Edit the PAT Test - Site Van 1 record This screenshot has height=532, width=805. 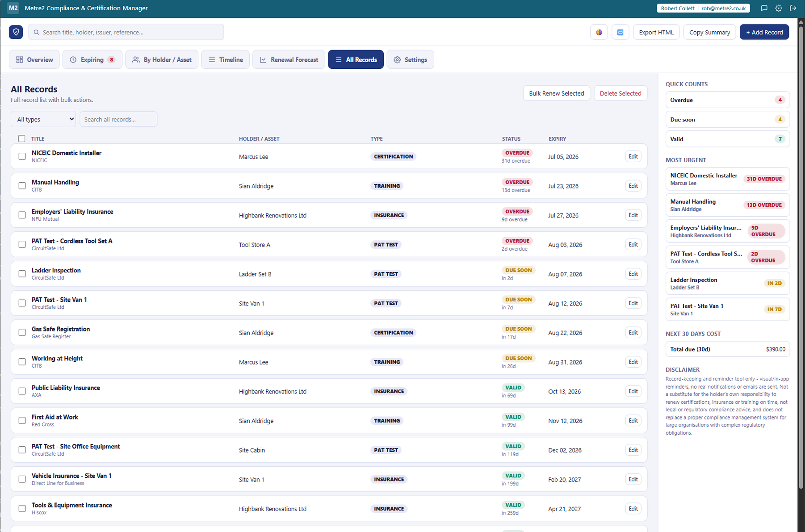(x=633, y=303)
